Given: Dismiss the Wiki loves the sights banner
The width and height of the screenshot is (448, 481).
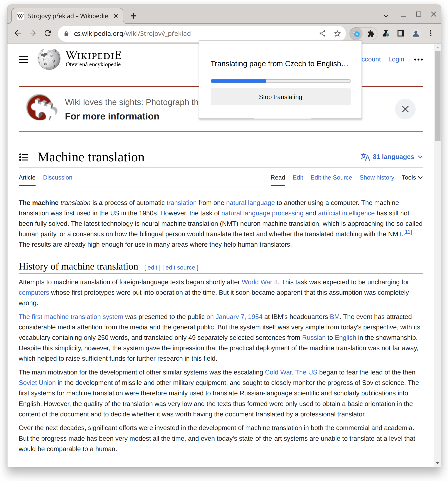Looking at the screenshot, I should point(405,109).
